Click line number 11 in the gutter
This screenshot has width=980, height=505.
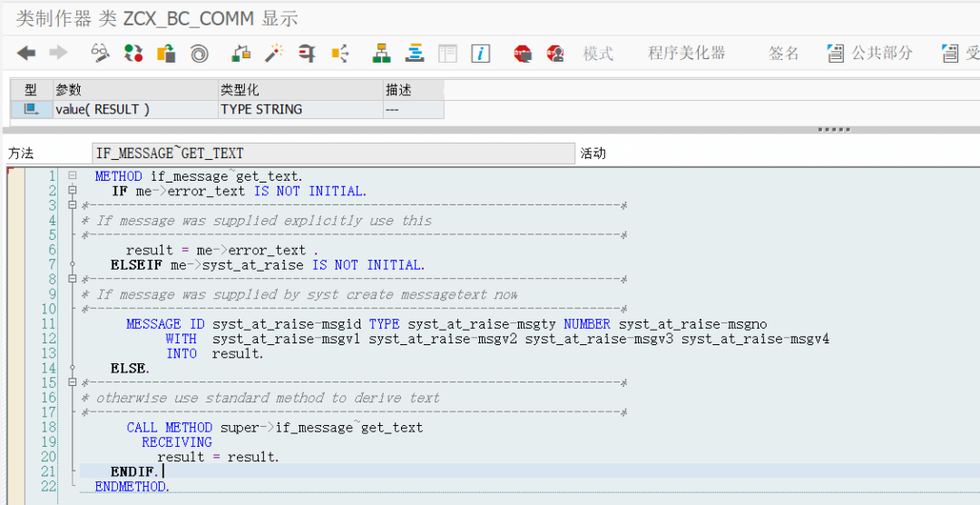[x=48, y=323]
